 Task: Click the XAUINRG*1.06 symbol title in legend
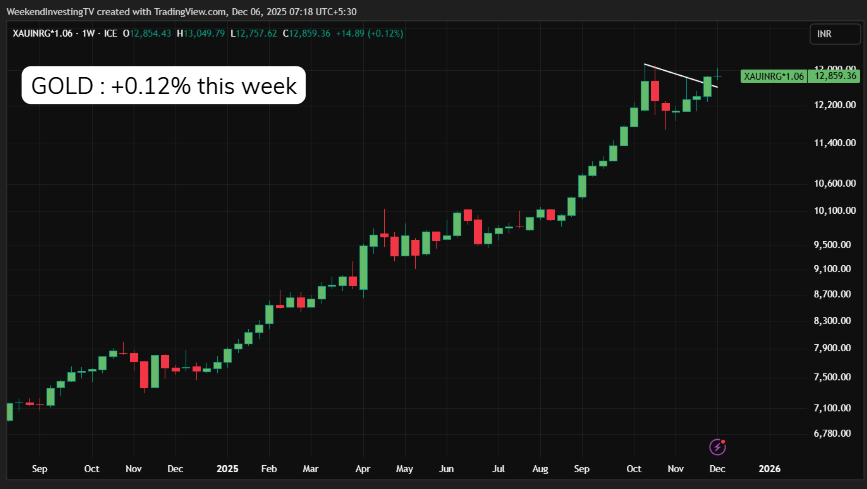[x=43, y=33]
